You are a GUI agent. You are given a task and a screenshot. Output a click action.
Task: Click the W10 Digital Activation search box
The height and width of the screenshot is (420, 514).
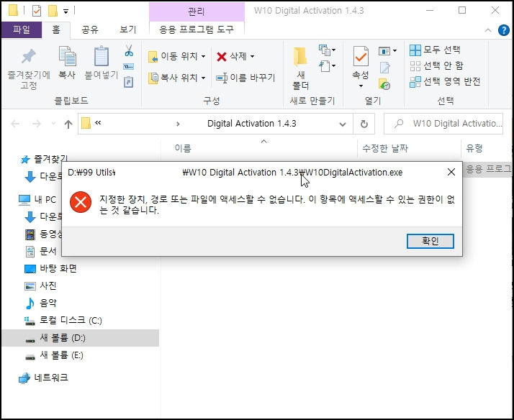pos(443,124)
